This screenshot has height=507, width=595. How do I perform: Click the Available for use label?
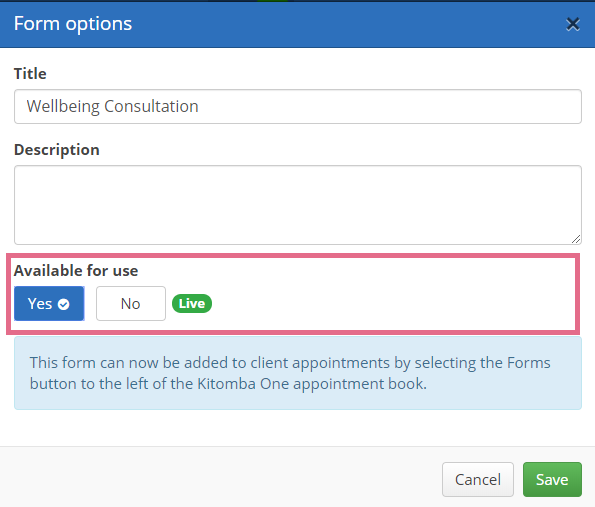76,271
